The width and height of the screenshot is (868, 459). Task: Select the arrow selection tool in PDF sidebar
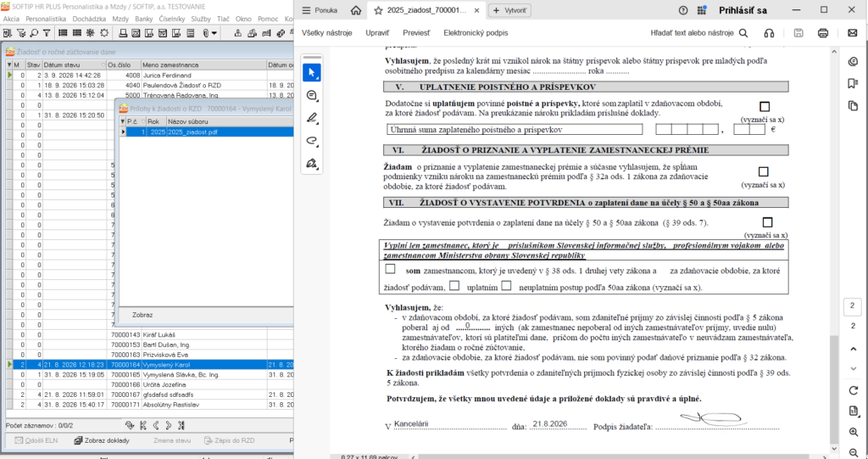click(x=312, y=73)
